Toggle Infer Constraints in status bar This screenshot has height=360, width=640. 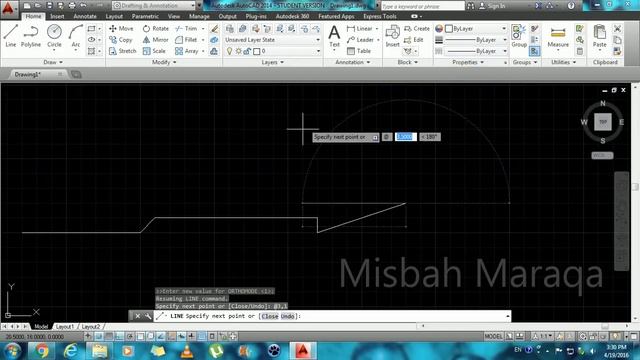(89, 336)
